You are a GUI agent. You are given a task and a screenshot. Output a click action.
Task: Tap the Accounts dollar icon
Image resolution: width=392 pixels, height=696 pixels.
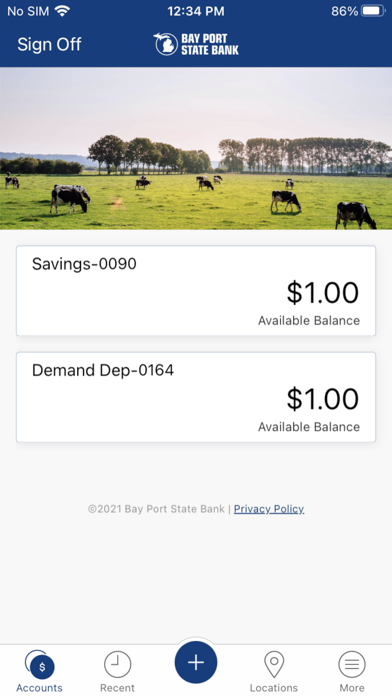pos(40,665)
